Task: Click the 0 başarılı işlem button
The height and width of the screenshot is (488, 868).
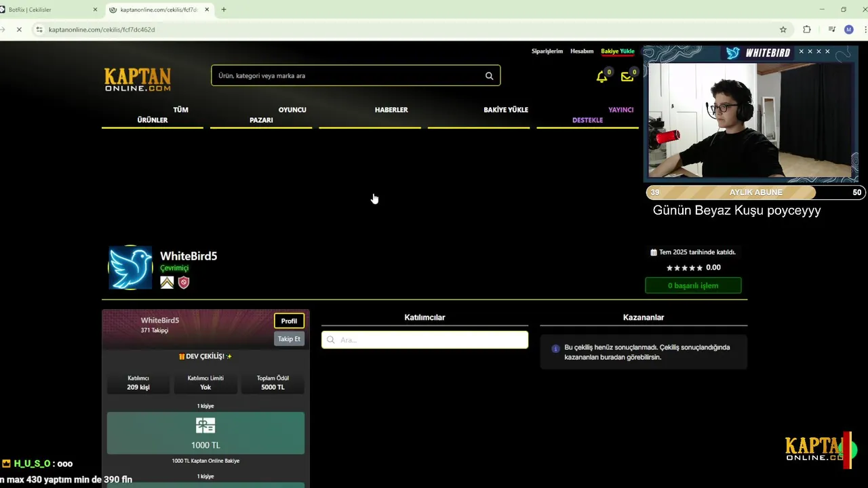Action: coord(693,285)
